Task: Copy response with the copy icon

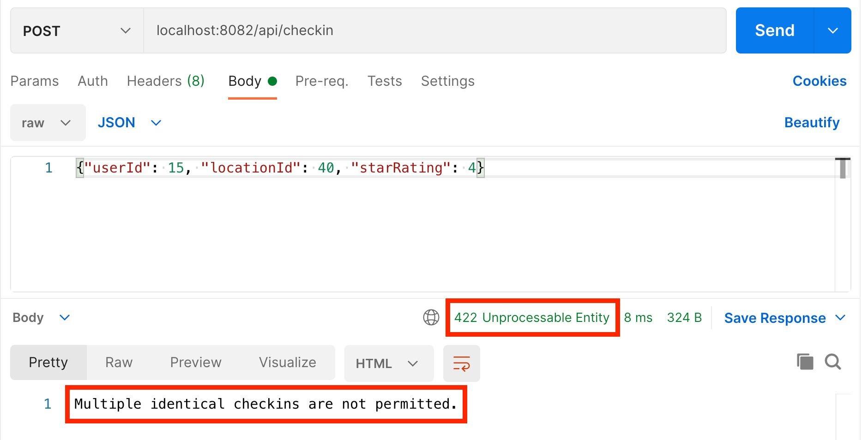Action: (805, 362)
